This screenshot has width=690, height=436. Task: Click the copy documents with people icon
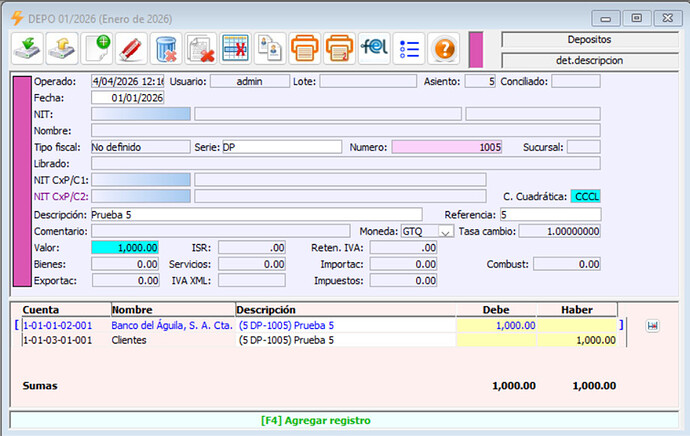point(270,48)
